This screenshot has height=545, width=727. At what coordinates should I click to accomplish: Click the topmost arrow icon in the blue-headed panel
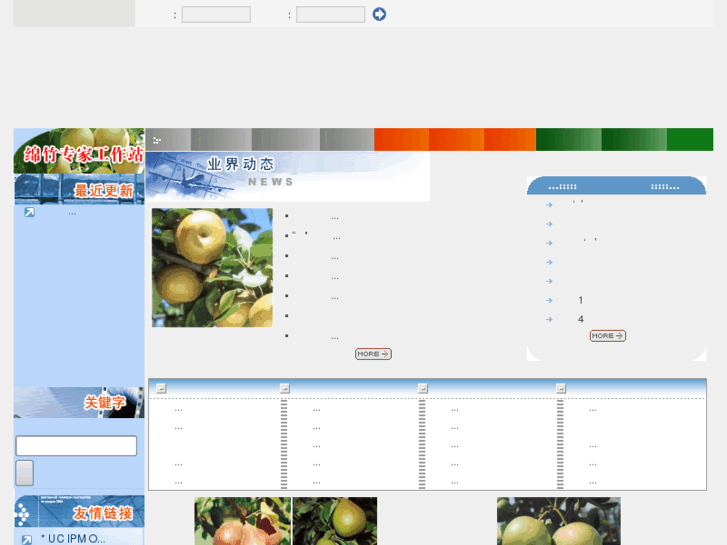coord(549,205)
